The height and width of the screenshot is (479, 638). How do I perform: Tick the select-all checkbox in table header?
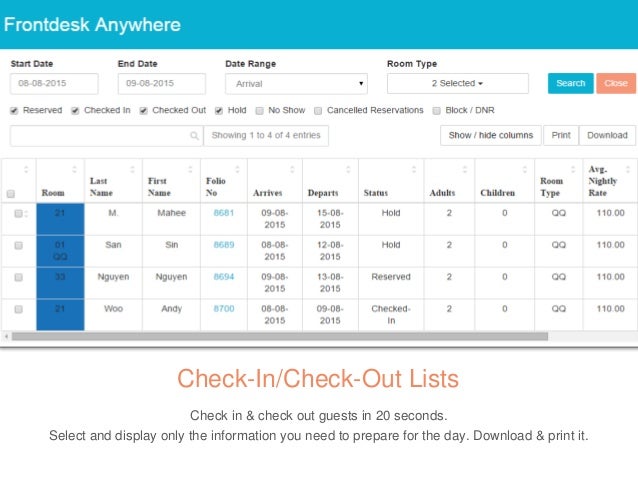(11, 194)
